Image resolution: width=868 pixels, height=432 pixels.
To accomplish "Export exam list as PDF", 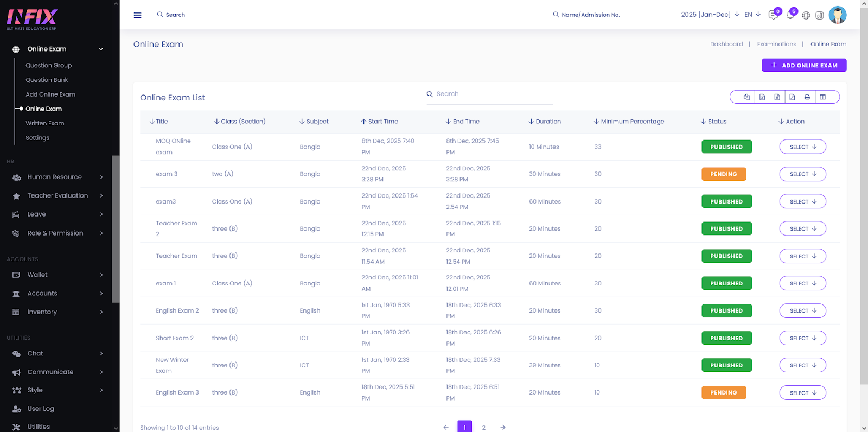I will pyautogui.click(x=792, y=97).
